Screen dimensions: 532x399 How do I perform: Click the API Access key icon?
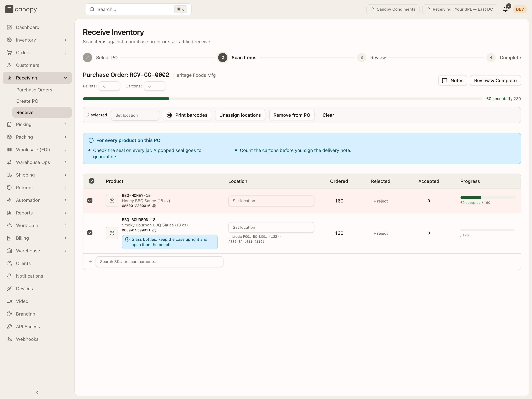click(x=9, y=326)
